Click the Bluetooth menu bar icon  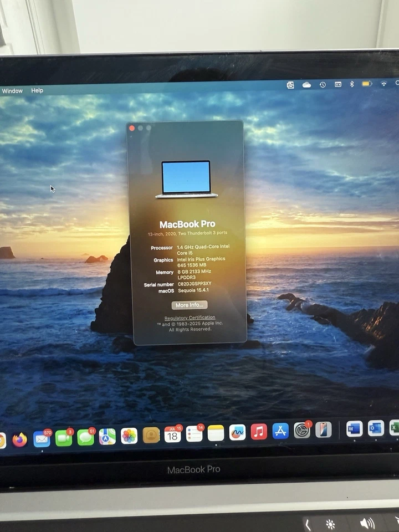[x=352, y=84]
